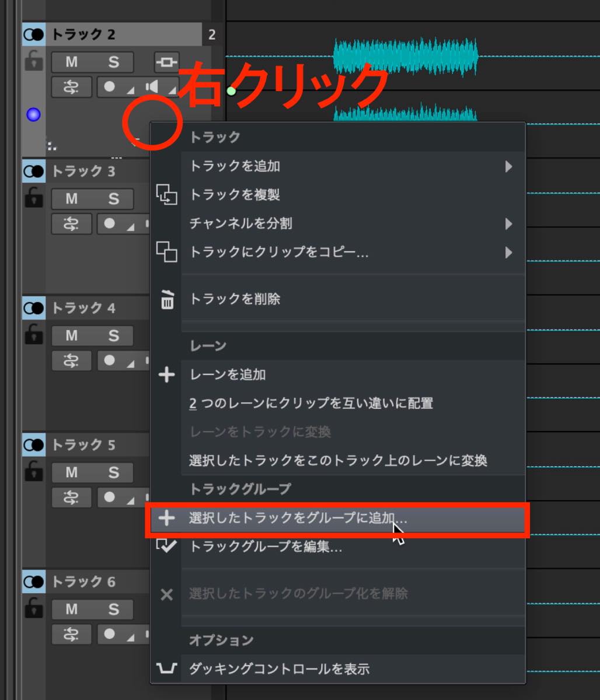Viewport: 600px width, 700px height.
Task: Mute トラック 5 with its M button
Action: (x=71, y=472)
